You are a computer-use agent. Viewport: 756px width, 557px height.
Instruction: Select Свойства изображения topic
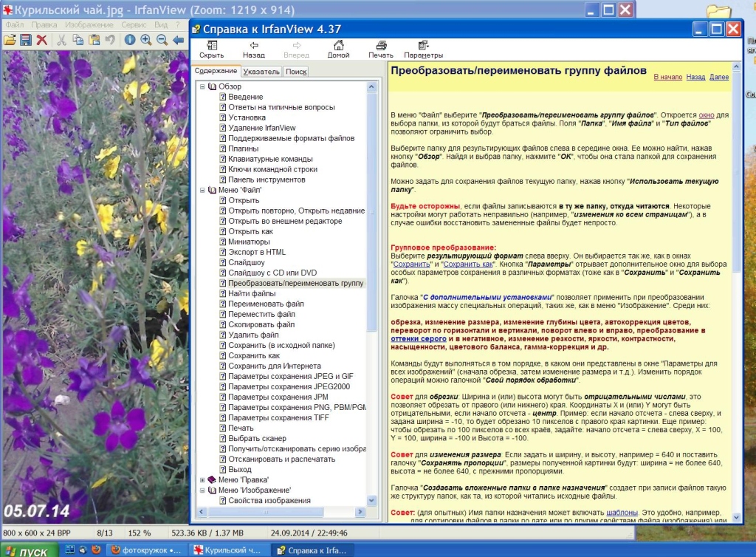pyautogui.click(x=269, y=501)
